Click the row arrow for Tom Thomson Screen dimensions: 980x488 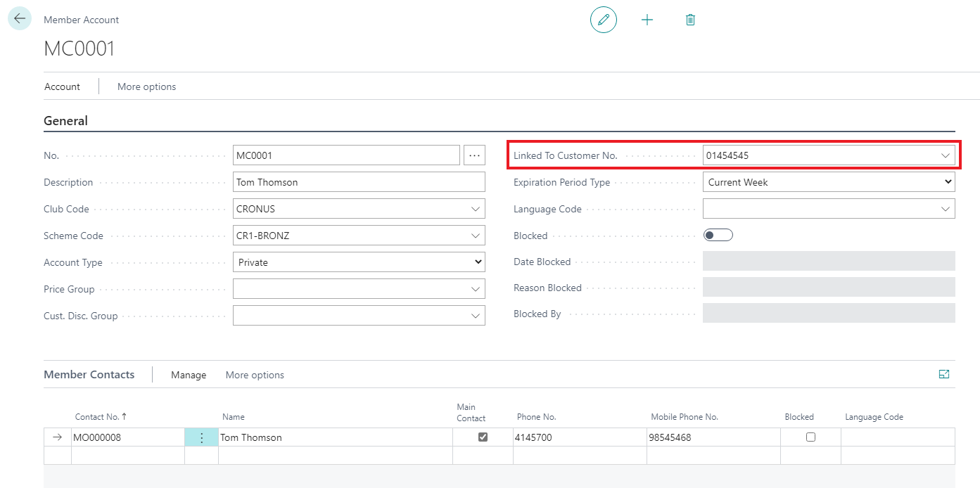58,437
